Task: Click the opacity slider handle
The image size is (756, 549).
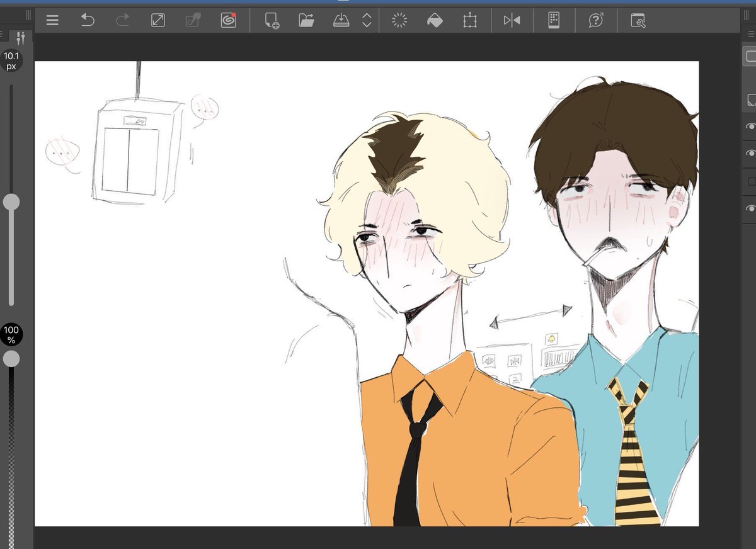Action: coord(11,359)
